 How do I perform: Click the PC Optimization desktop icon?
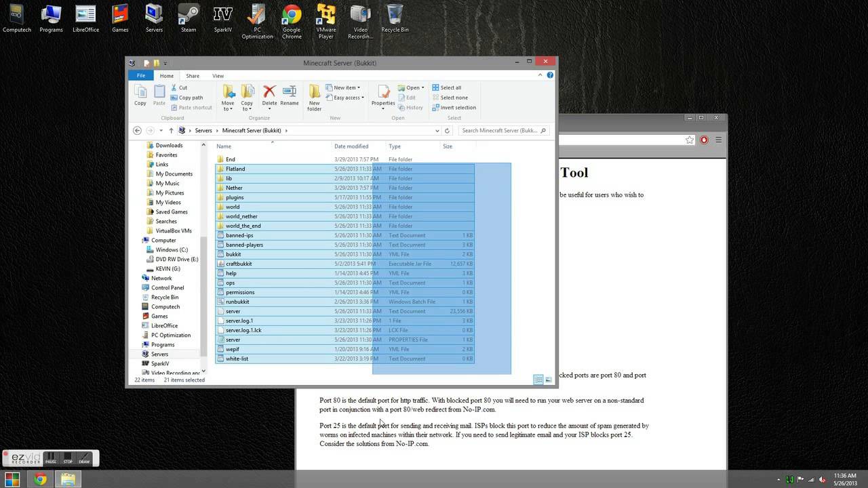click(257, 22)
